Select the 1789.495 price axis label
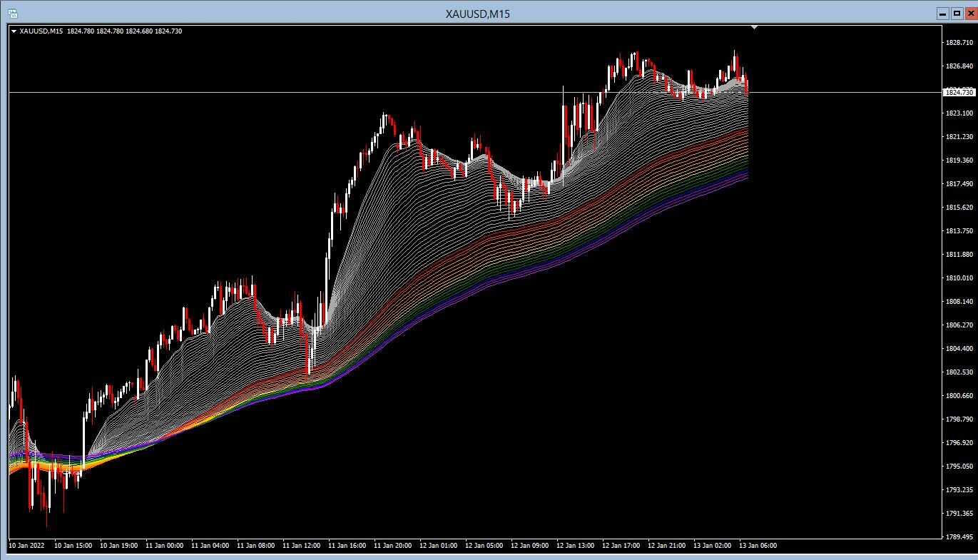 [959, 537]
